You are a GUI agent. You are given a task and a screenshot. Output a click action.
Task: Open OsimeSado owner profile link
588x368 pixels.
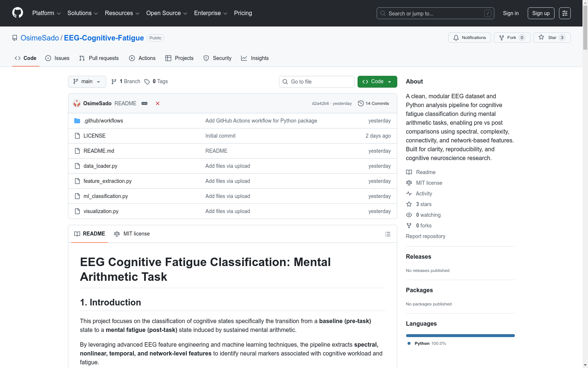tap(40, 38)
